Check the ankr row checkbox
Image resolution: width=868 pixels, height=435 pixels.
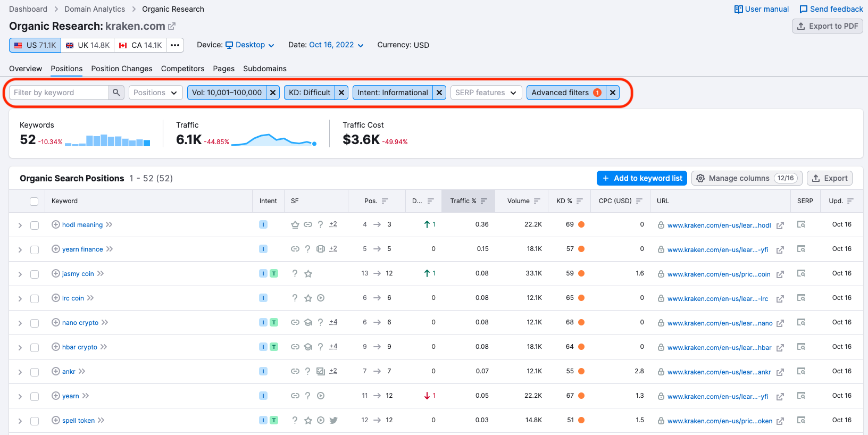tap(35, 372)
